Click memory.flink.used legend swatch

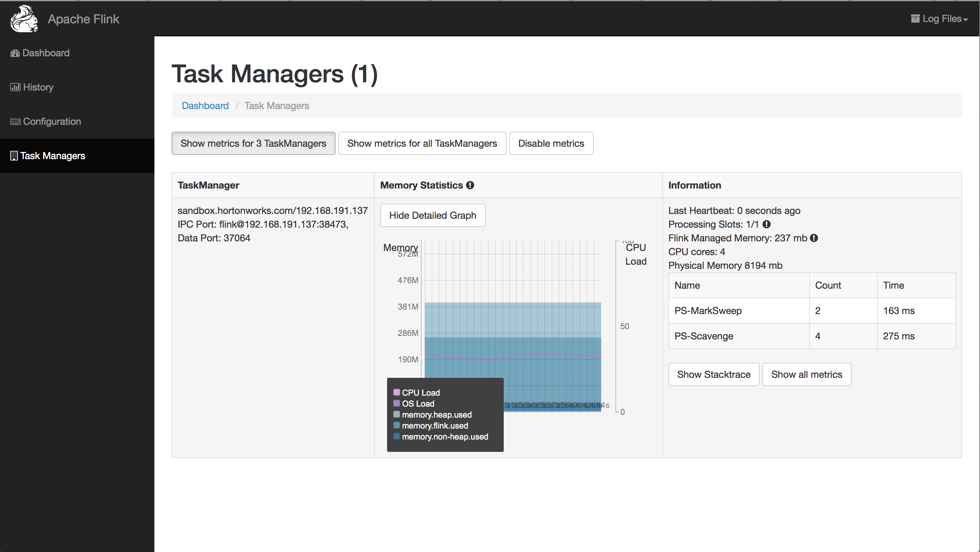coord(396,425)
